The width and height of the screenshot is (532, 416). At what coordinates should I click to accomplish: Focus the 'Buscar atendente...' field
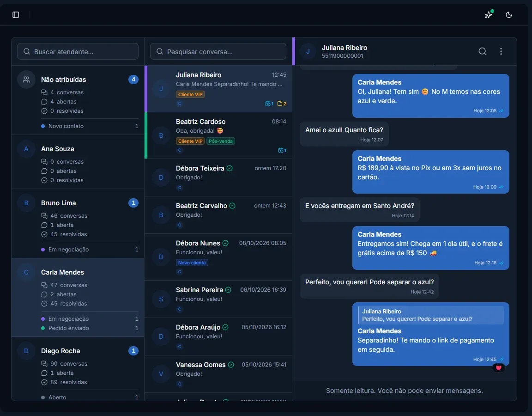tap(78, 51)
